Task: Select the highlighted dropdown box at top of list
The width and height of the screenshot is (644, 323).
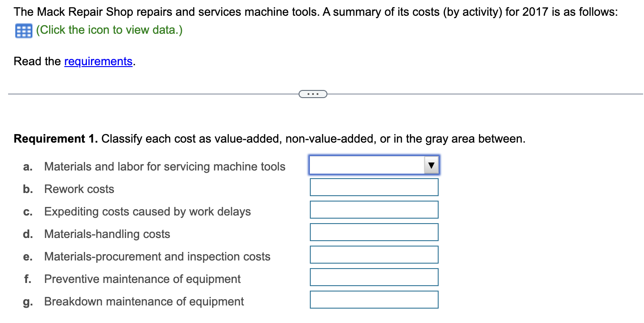Action: coord(373,165)
